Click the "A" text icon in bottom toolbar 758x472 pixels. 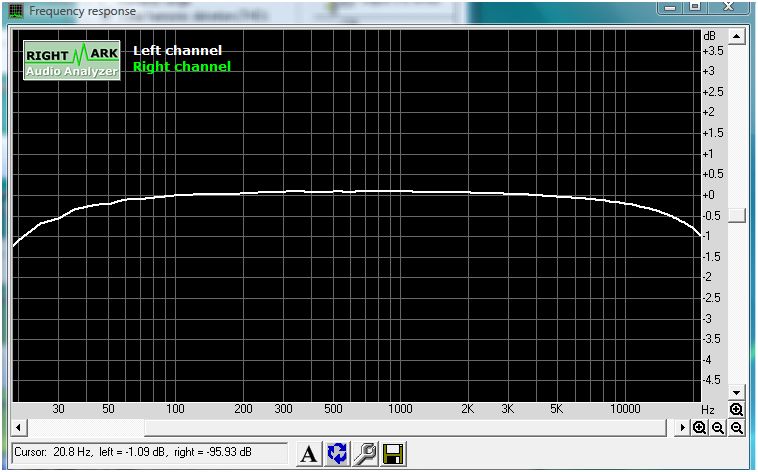[309, 454]
